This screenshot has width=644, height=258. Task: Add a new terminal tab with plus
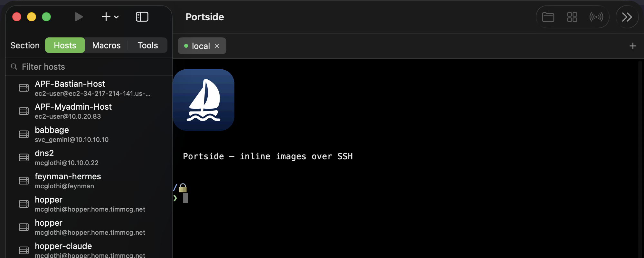tap(633, 46)
